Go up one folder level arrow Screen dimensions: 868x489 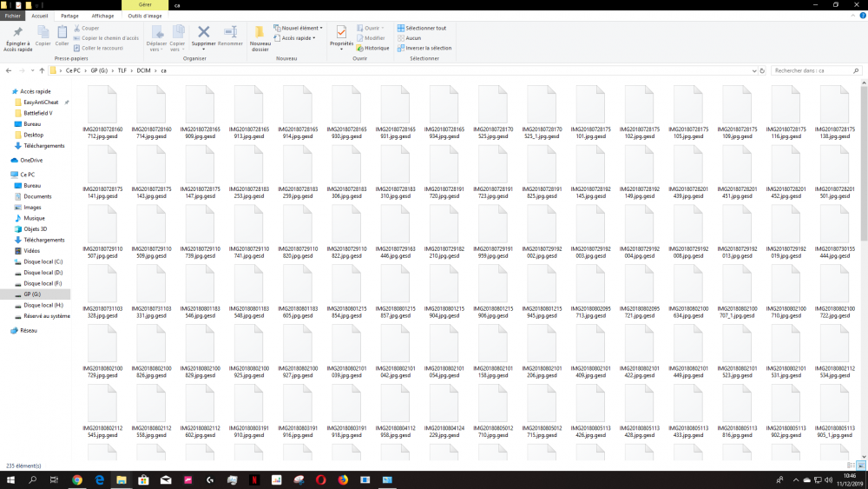click(x=42, y=69)
